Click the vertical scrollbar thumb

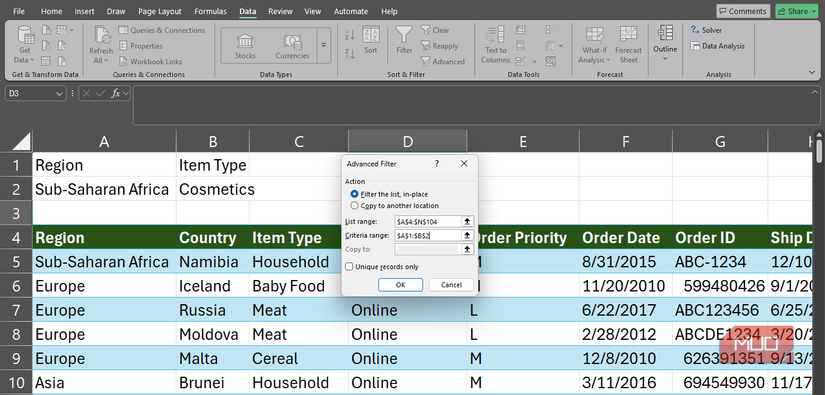tap(819, 150)
